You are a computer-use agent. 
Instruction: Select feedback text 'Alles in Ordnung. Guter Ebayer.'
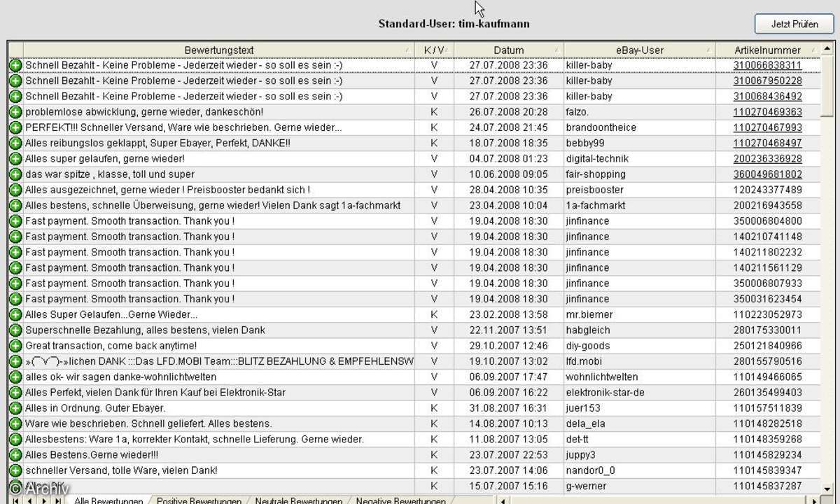coord(95,408)
